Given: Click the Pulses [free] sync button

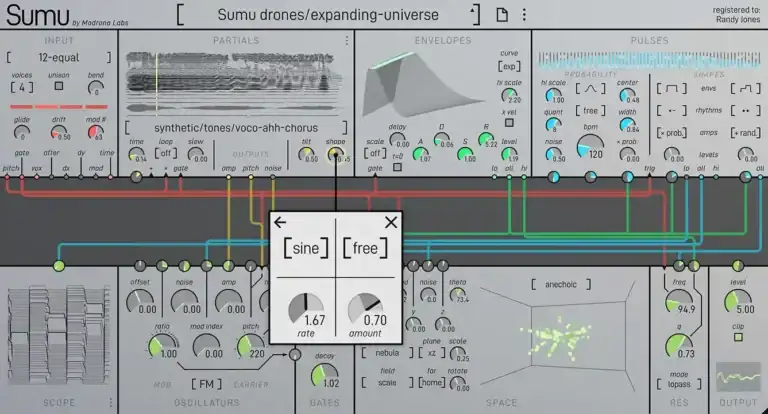Looking at the screenshot, I should [590, 111].
